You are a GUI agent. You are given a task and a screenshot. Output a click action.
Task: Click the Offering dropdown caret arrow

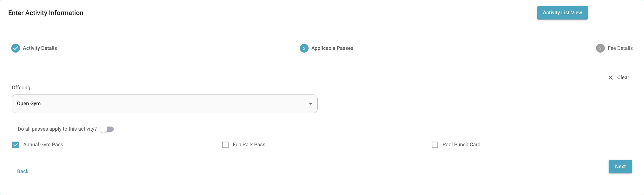tap(310, 104)
